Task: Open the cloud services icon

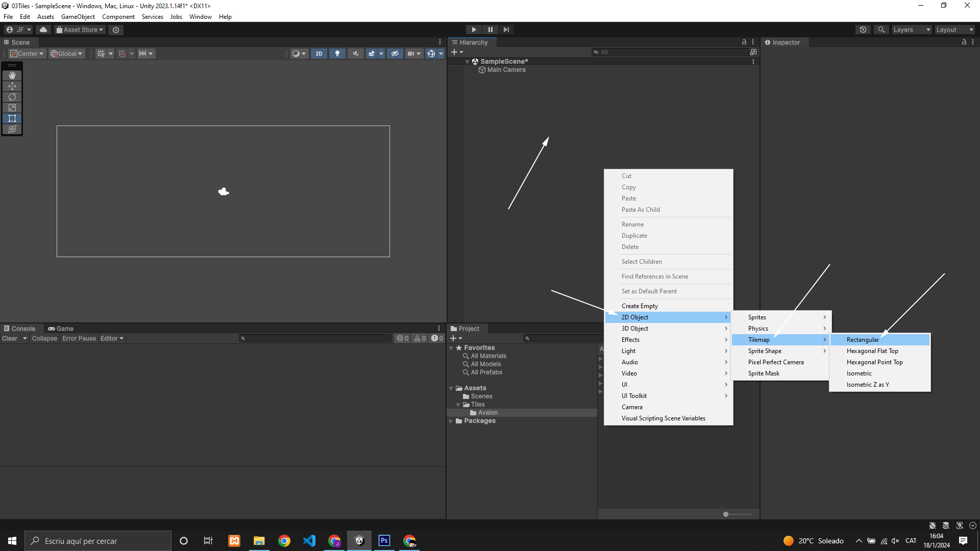Action: (x=43, y=30)
